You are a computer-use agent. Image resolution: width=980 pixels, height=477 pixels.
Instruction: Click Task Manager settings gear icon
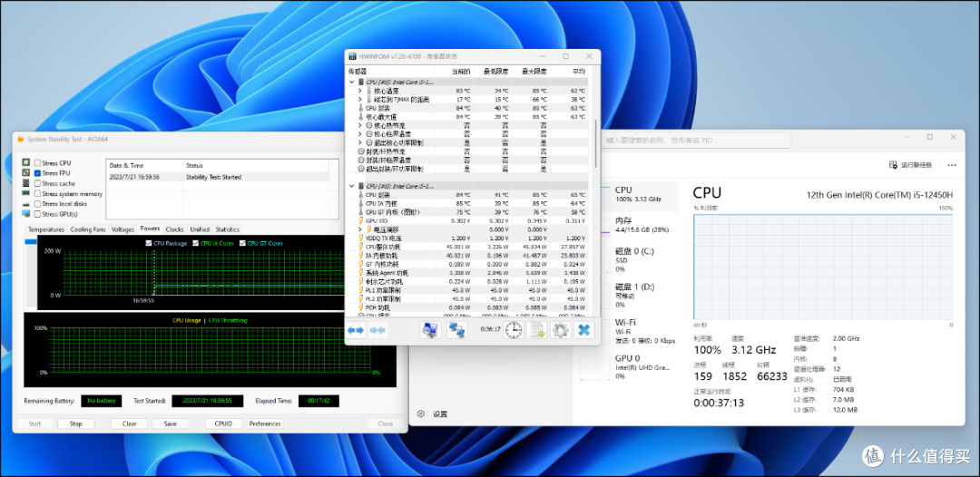coord(421,414)
